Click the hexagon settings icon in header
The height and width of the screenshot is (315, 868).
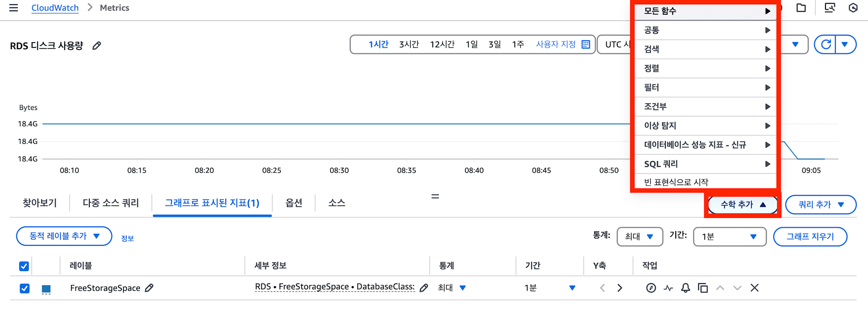[x=853, y=8]
